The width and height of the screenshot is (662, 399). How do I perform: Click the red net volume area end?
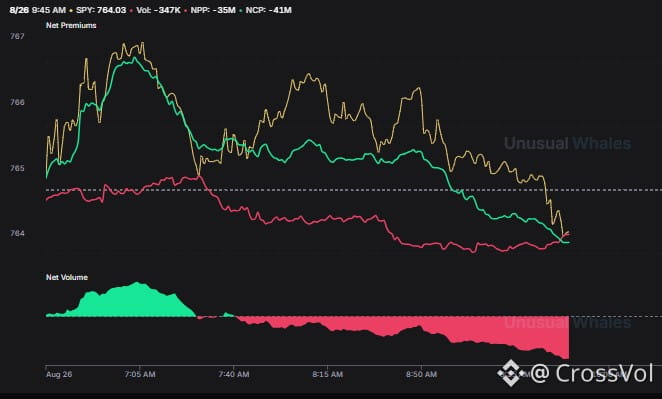566,355
